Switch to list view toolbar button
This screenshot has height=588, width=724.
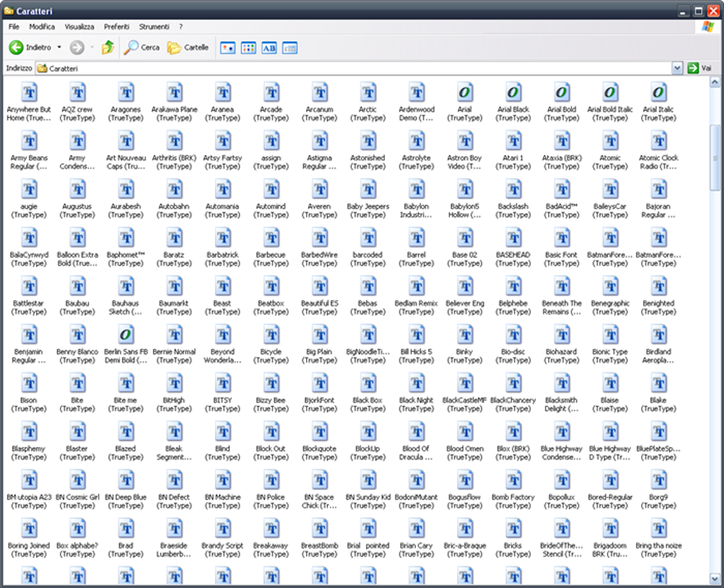pyautogui.click(x=248, y=48)
